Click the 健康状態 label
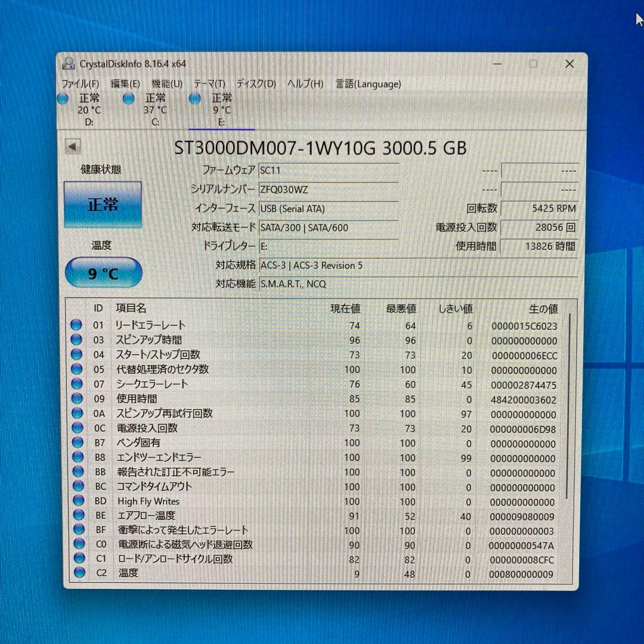The width and height of the screenshot is (644, 644). click(x=101, y=169)
